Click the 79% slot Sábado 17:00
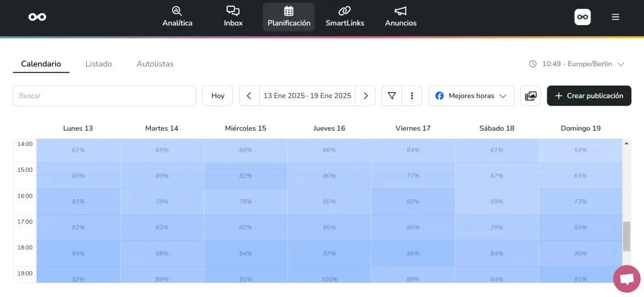This screenshot has width=644, height=297. 497,228
